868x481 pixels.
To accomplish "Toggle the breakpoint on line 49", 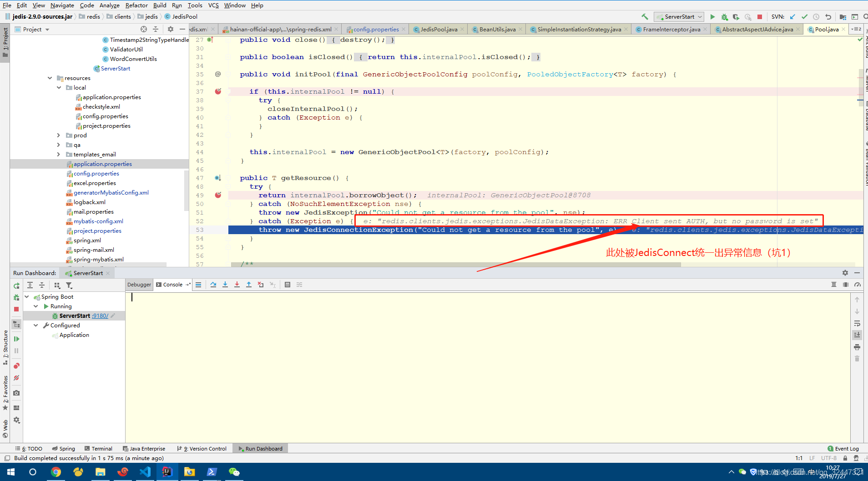I will (x=218, y=195).
